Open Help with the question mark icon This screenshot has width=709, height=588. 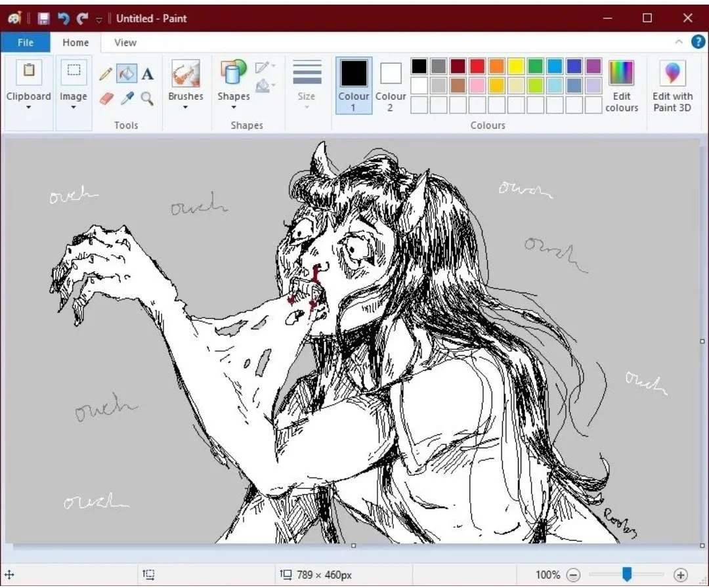tap(698, 42)
